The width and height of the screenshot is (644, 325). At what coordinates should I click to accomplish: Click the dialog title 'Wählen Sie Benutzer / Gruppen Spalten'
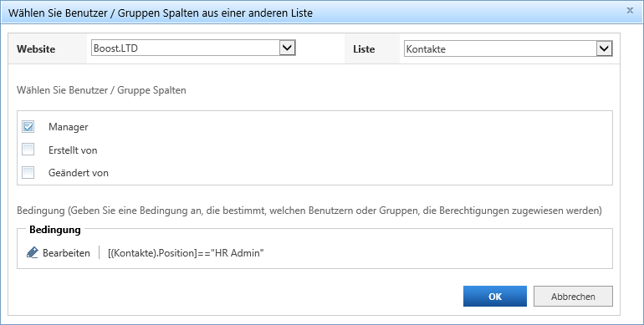[161, 13]
